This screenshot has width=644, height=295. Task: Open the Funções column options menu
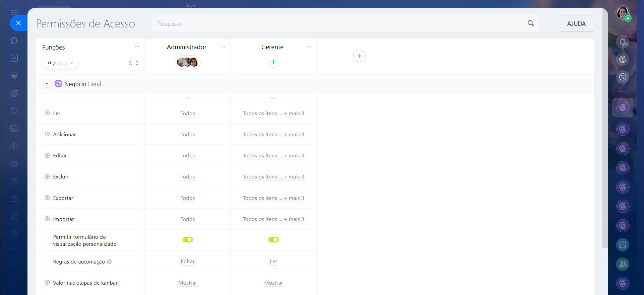tap(137, 47)
